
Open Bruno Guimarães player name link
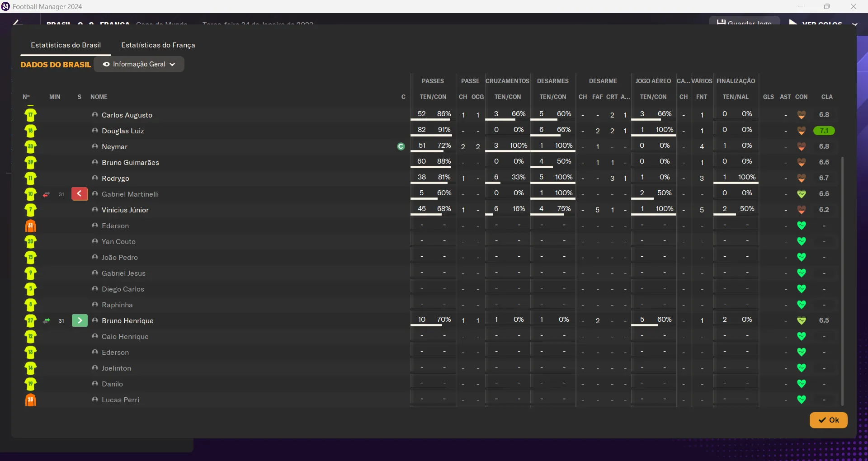coord(130,163)
